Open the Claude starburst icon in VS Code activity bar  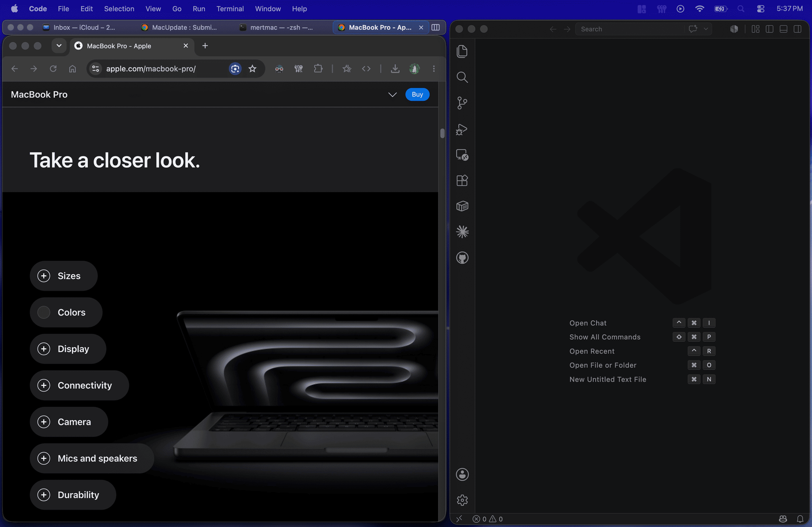click(x=462, y=232)
